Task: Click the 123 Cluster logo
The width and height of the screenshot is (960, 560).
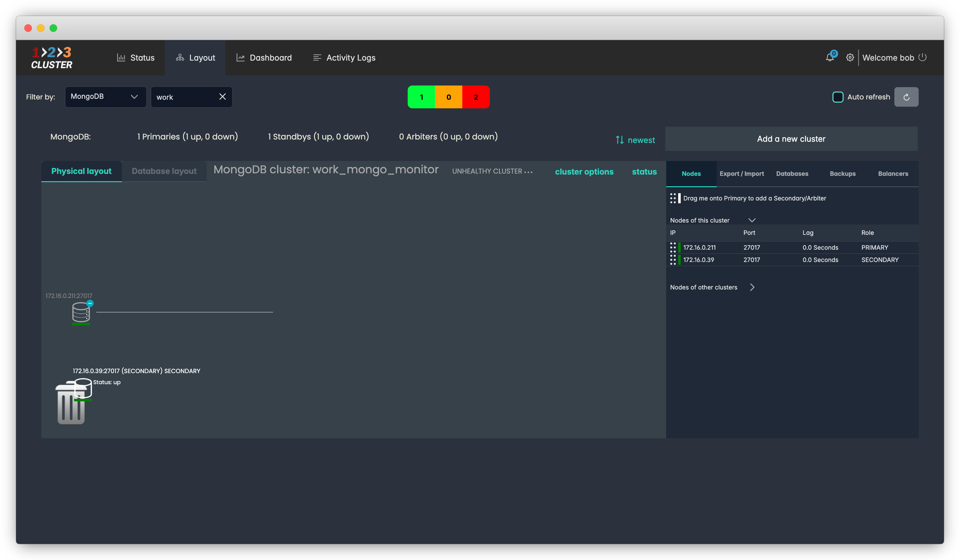Action: pos(52,58)
